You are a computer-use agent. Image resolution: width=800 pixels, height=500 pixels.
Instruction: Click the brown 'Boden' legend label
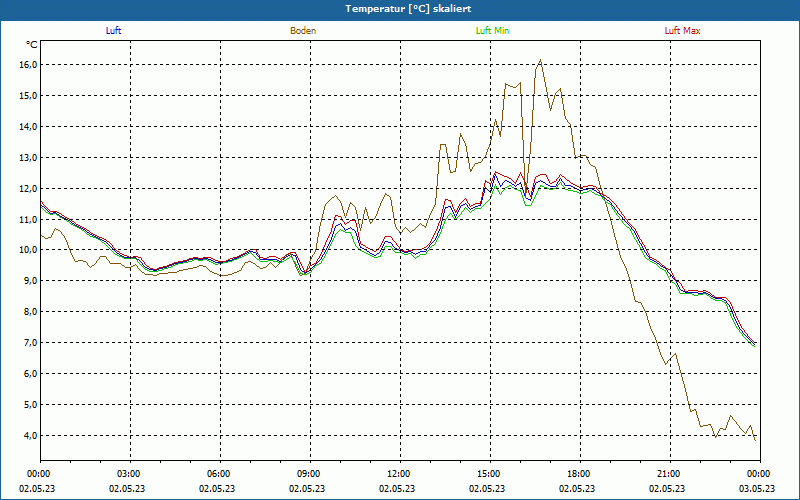click(x=303, y=31)
